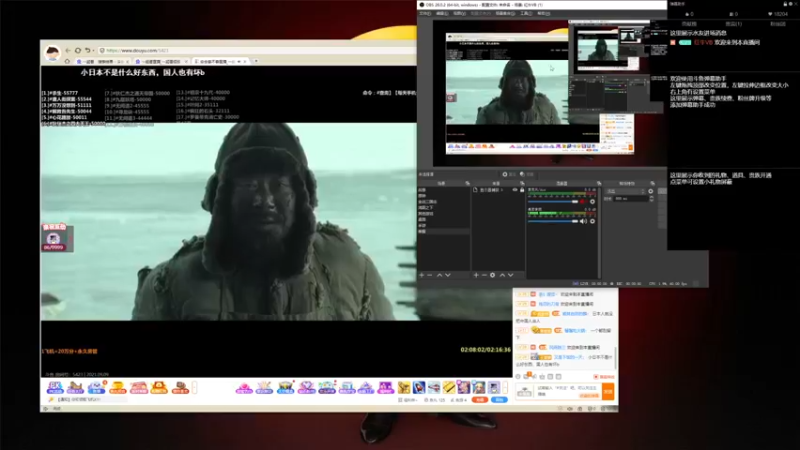This screenshot has width=800, height=450.
Task: Unmute the microphone channel with the red mute icon
Action: click(583, 202)
